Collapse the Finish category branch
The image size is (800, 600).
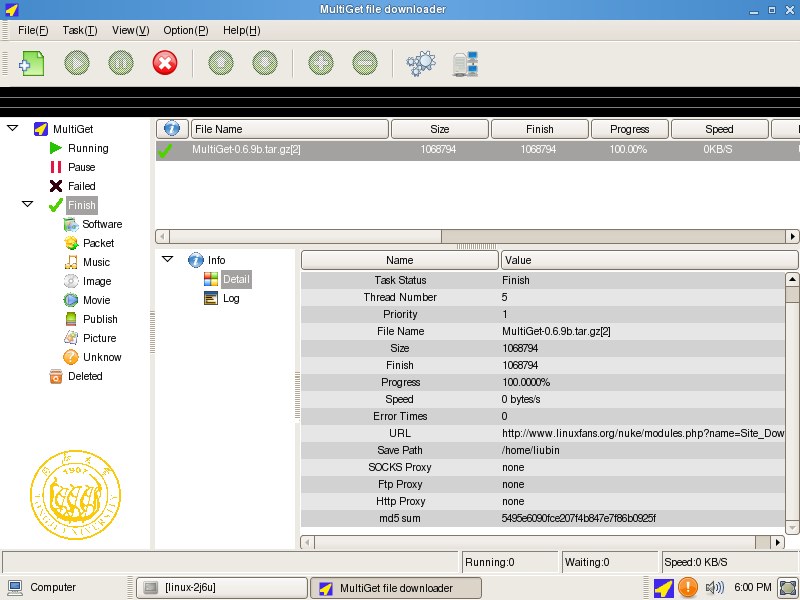click(x=28, y=204)
